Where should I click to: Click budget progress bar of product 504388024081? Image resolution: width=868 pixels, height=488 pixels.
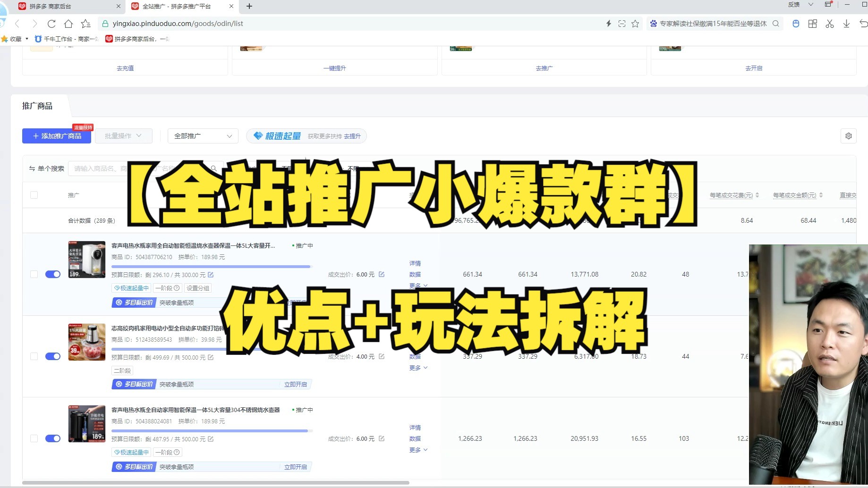(x=212, y=431)
